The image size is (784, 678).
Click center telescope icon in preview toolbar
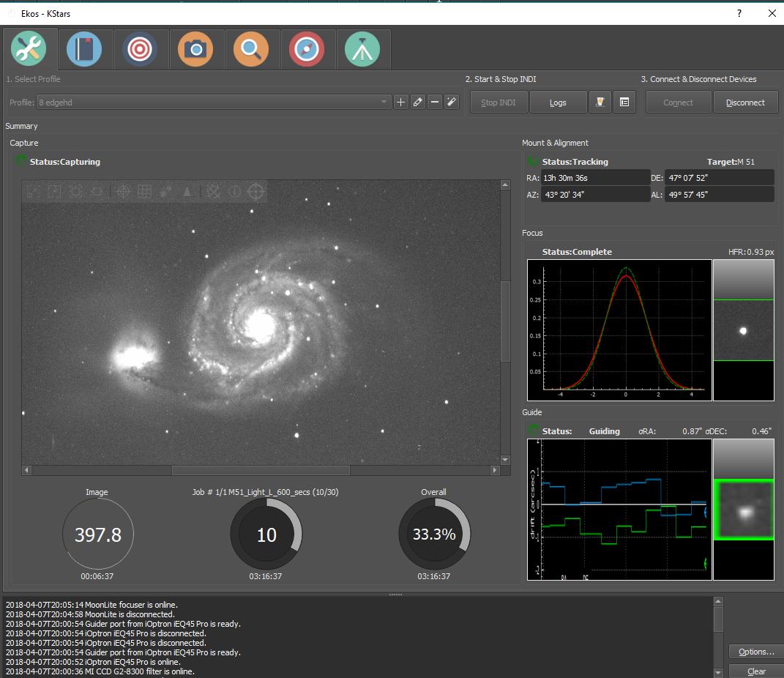click(255, 191)
